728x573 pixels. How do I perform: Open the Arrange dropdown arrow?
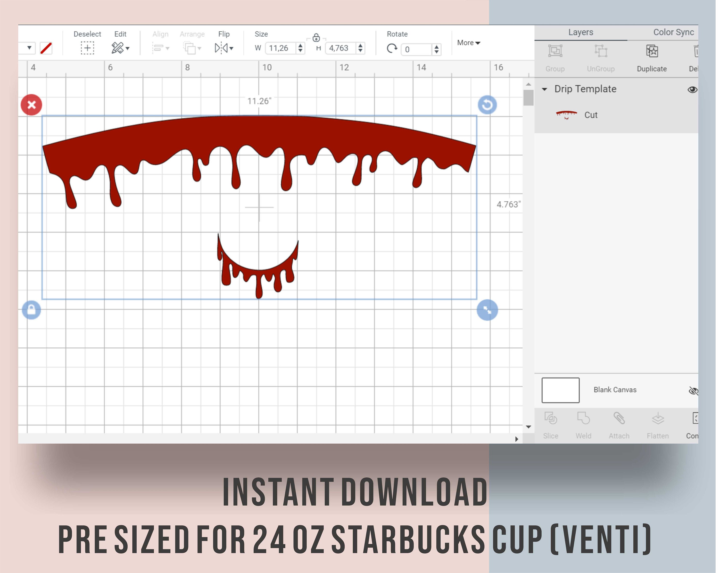[199, 49]
